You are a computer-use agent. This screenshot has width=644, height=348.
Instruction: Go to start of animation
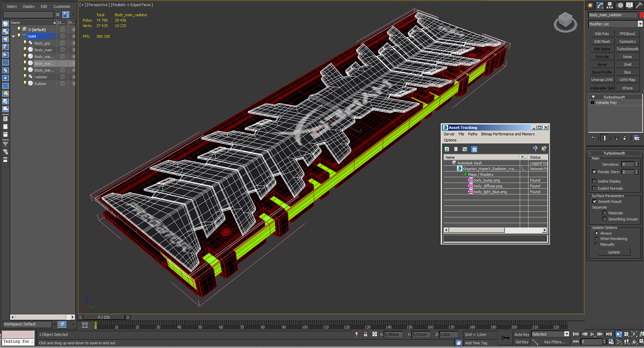pyautogui.click(x=576, y=334)
